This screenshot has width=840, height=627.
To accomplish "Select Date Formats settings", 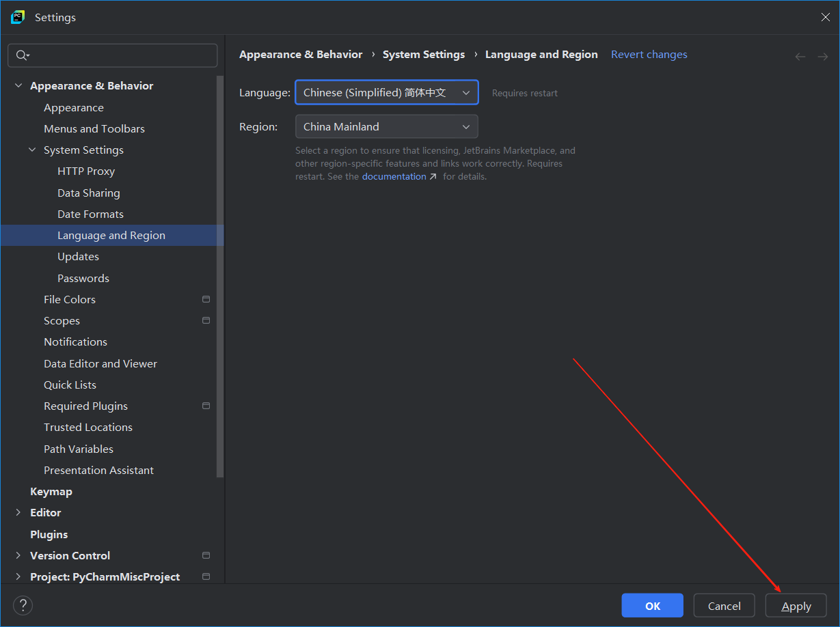I will (x=91, y=214).
